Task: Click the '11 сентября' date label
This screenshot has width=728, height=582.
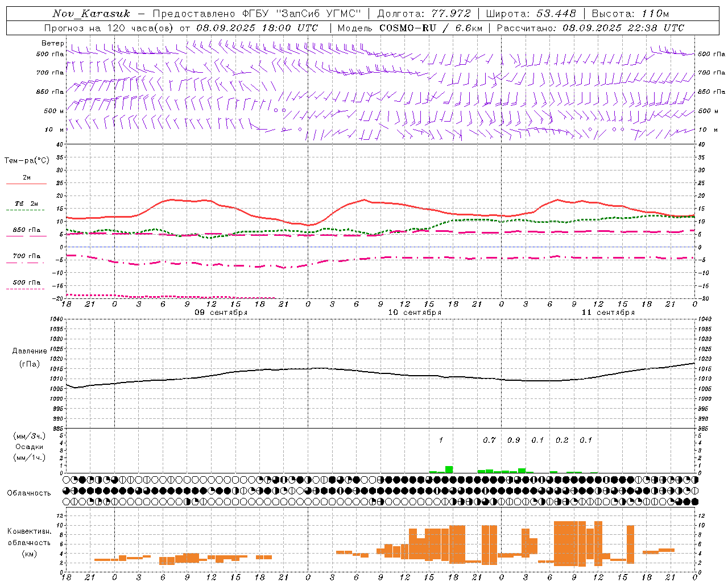Action: pos(607,313)
